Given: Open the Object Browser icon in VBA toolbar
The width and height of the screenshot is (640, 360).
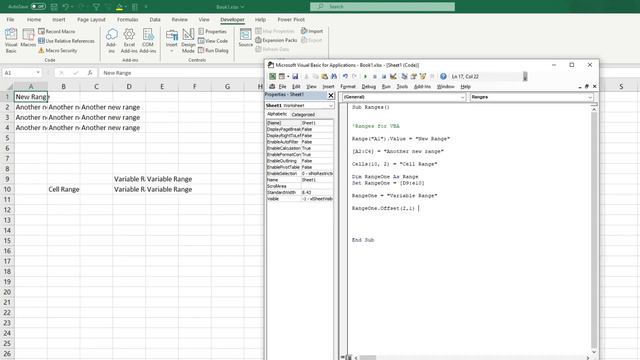Looking at the screenshot, I should pos(423,76).
